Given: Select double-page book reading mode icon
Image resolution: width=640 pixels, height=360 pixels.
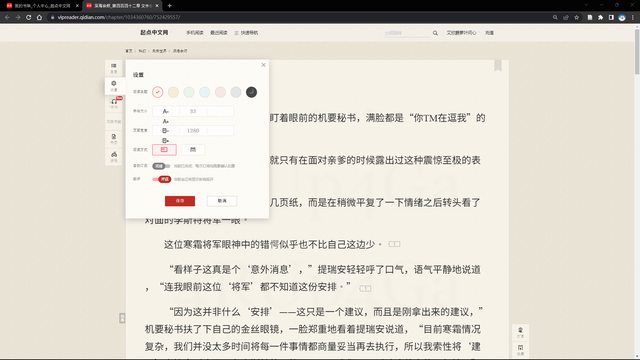Looking at the screenshot, I should click(193, 150).
